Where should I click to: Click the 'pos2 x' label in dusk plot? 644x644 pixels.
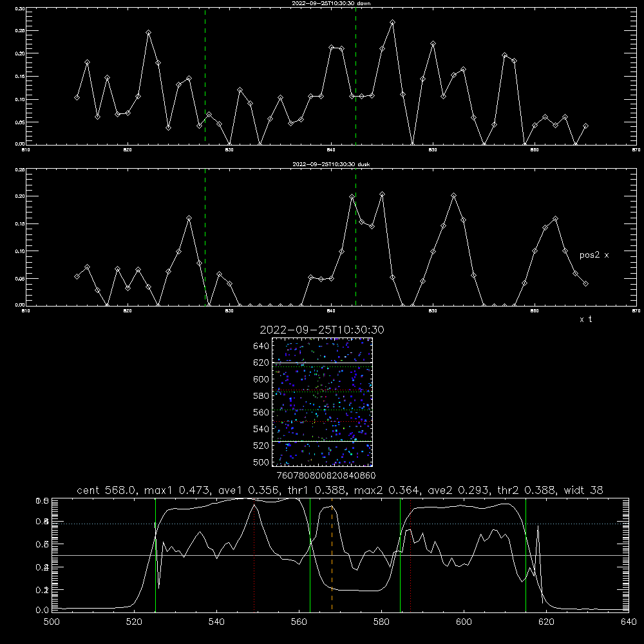594,255
